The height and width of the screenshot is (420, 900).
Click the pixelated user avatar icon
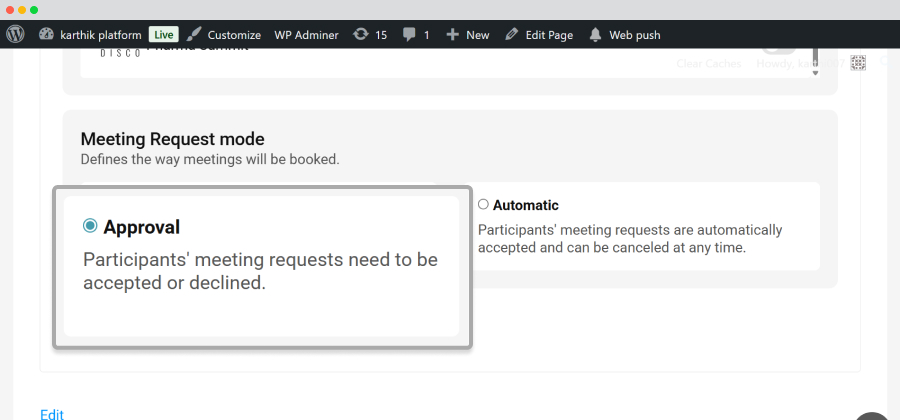click(858, 63)
